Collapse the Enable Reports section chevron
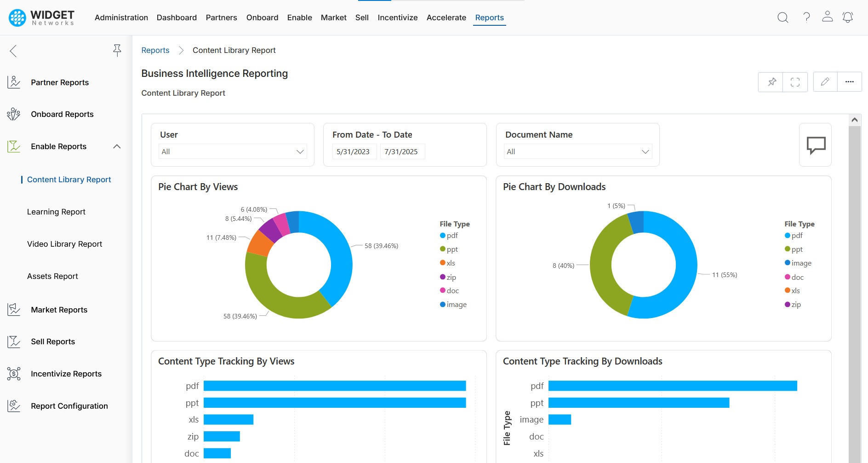The height and width of the screenshot is (463, 868). click(x=117, y=146)
